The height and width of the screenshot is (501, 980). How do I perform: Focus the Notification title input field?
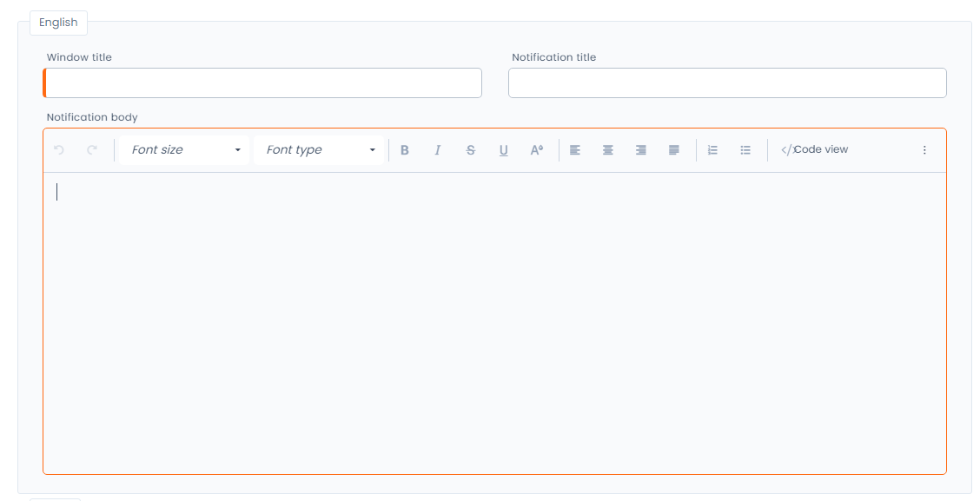point(726,83)
